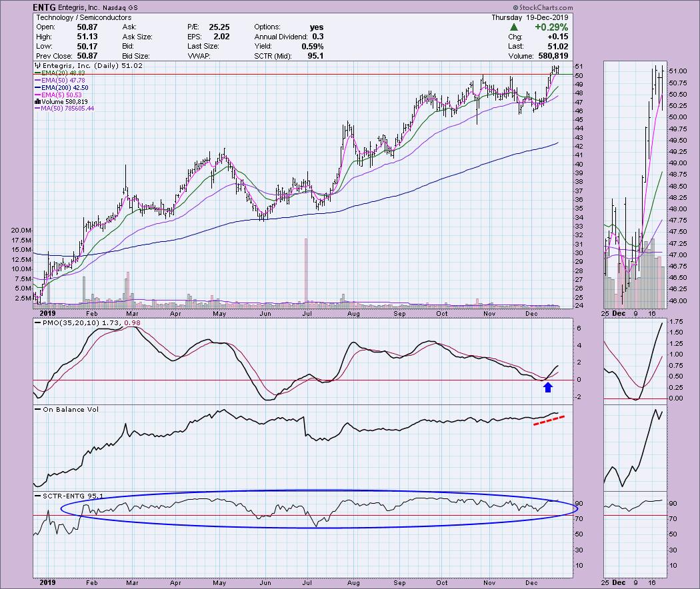
Task: Click the Prev Close value 50.87
Action: coord(87,56)
